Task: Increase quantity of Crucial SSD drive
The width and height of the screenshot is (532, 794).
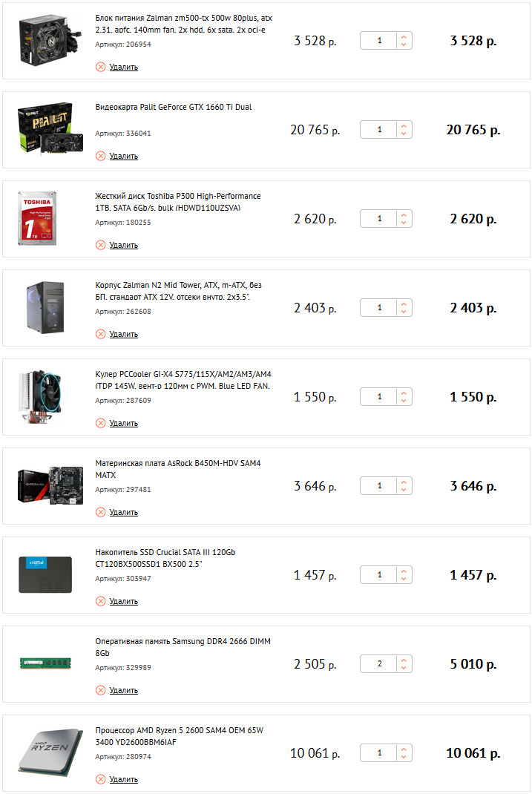Action: tap(404, 571)
